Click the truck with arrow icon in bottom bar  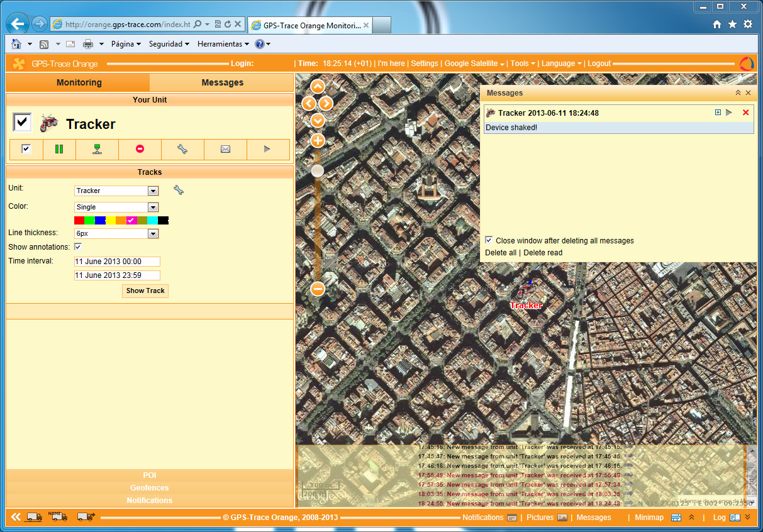[86, 517]
